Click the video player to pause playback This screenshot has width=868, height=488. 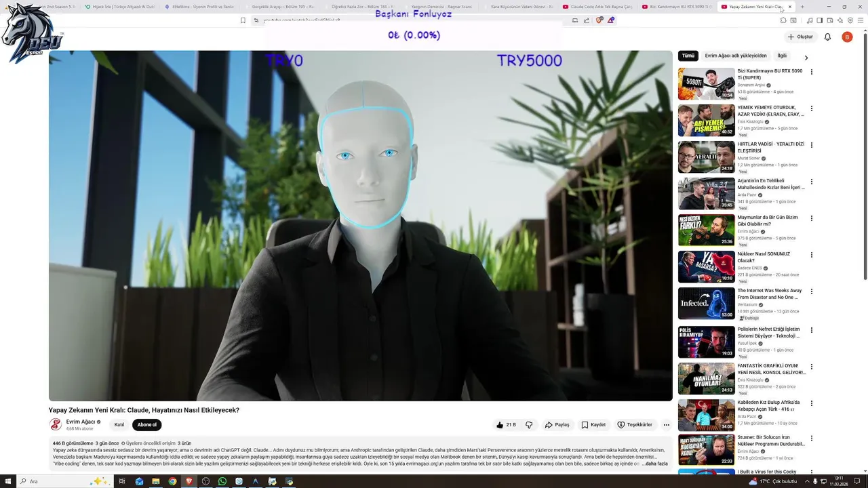tap(360, 226)
